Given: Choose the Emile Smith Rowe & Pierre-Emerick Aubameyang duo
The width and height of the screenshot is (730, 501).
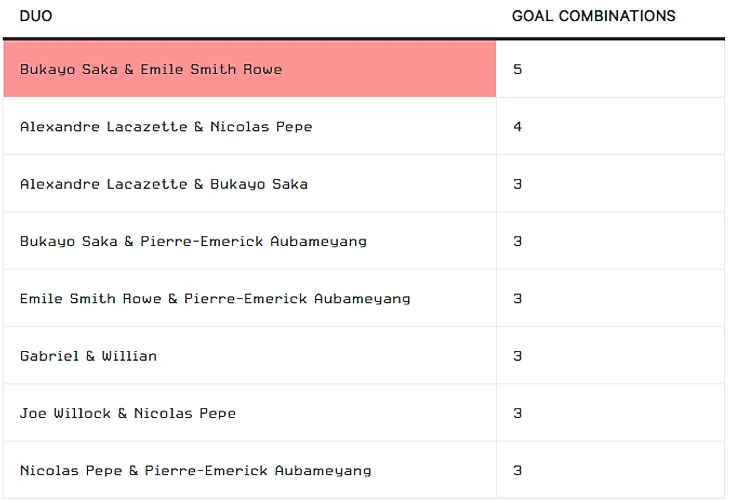Looking at the screenshot, I should click(x=215, y=299).
